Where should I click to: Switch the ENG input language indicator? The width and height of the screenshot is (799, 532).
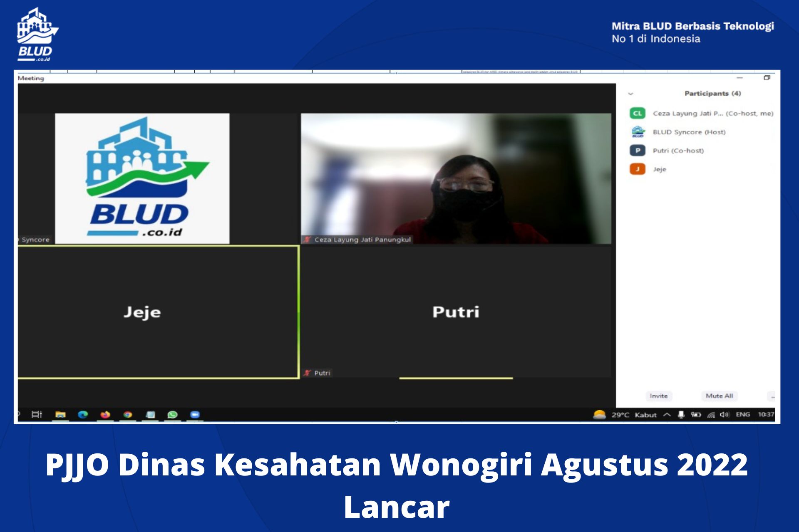coord(743,414)
